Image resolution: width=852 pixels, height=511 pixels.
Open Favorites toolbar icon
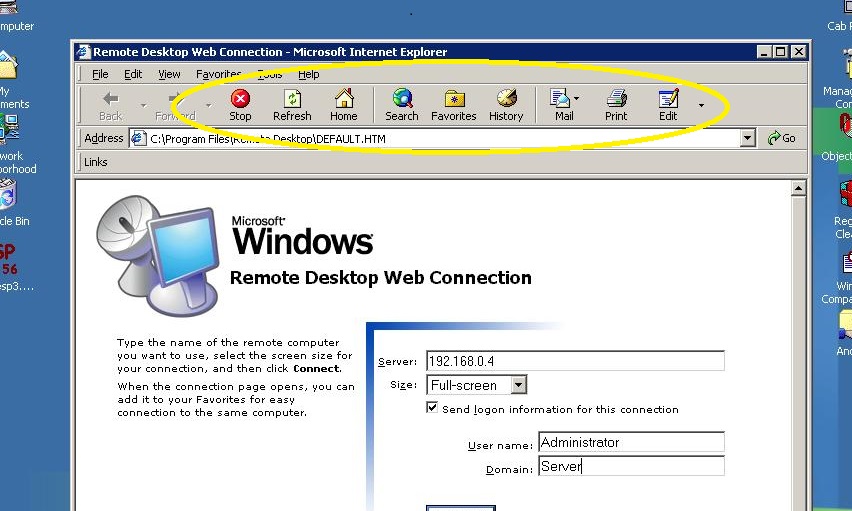(454, 105)
